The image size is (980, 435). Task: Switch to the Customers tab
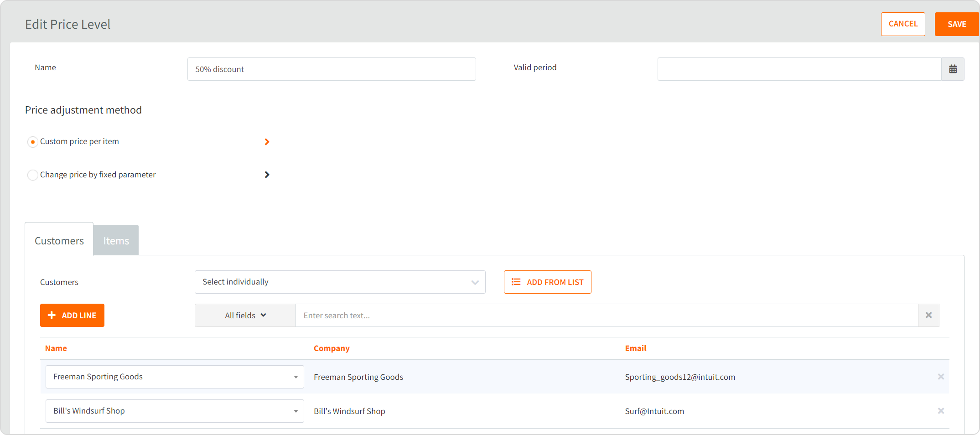(59, 240)
